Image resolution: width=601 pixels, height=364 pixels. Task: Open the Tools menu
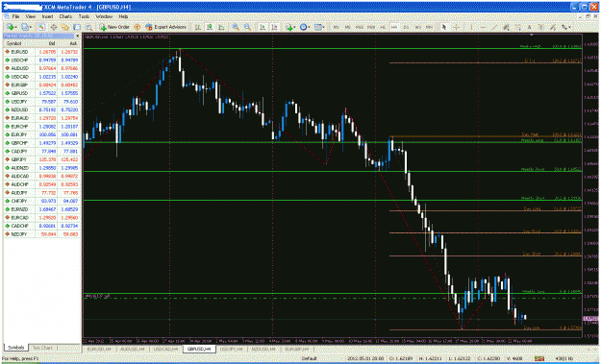pyautogui.click(x=84, y=17)
